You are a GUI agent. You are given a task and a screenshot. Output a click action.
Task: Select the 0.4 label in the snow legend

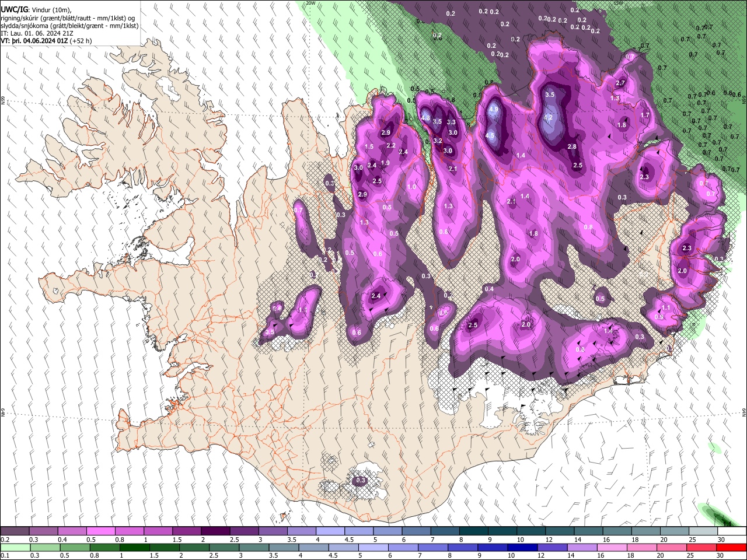(62, 540)
